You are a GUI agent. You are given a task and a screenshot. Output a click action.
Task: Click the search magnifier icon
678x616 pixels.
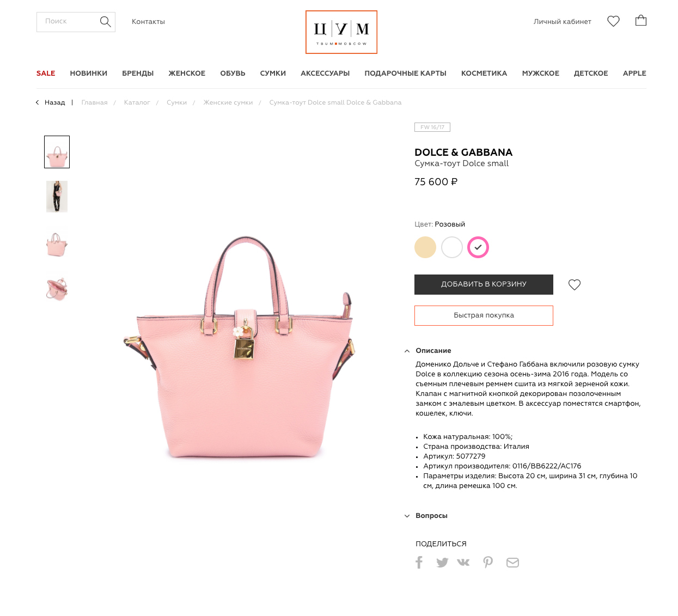click(x=105, y=22)
